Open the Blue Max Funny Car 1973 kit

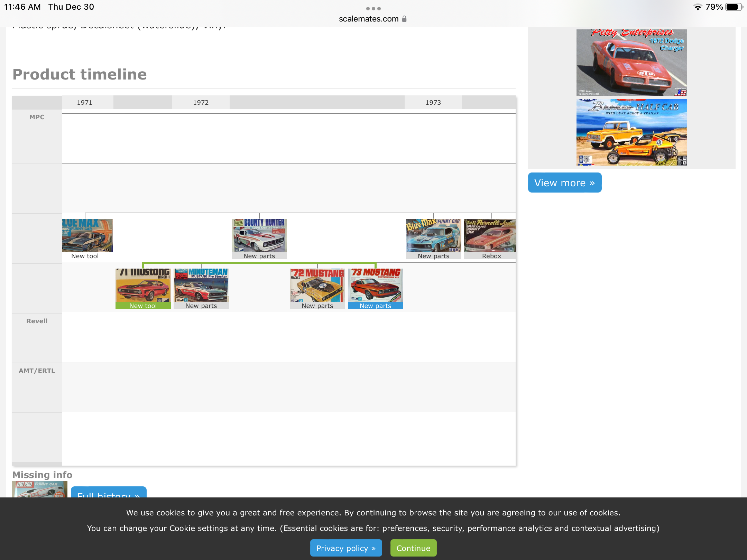point(434,235)
